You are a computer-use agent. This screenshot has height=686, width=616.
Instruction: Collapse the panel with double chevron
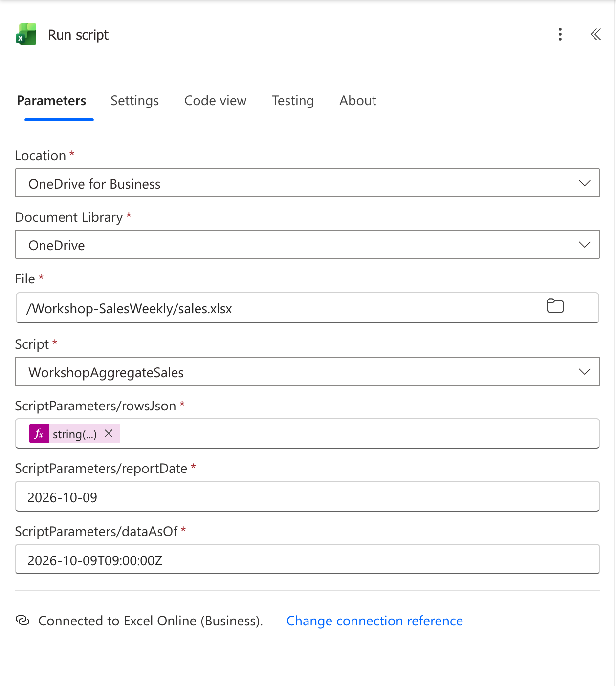tap(595, 34)
